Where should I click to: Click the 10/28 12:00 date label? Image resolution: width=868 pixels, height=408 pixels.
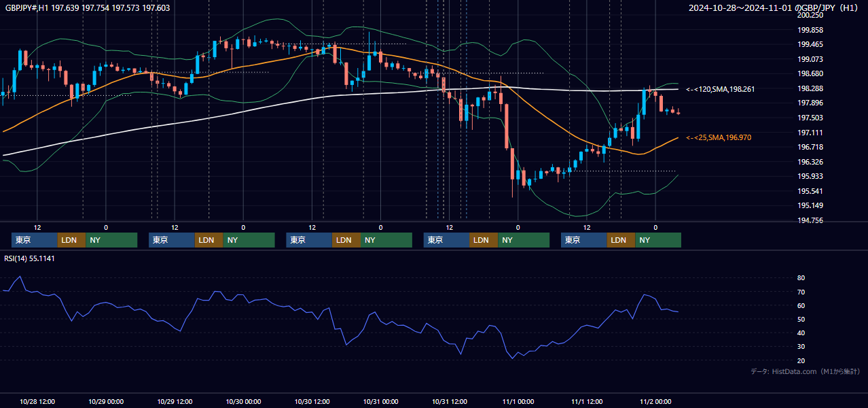(37, 401)
